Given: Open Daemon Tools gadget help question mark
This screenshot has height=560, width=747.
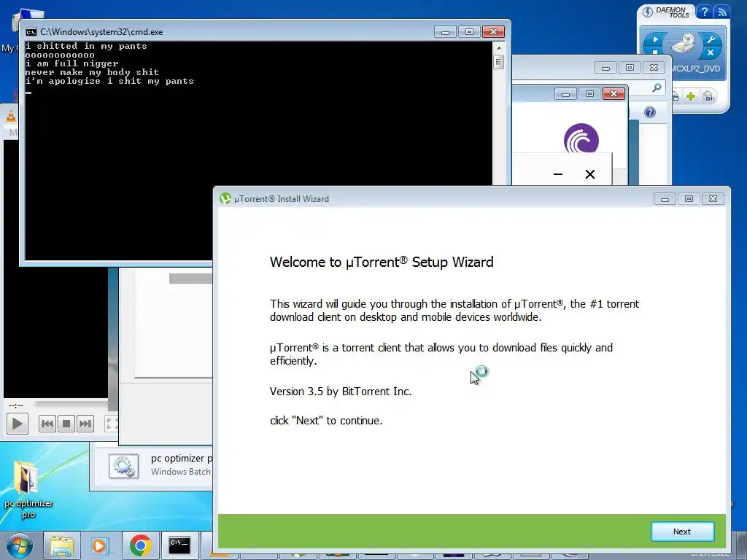Looking at the screenshot, I should [704, 12].
